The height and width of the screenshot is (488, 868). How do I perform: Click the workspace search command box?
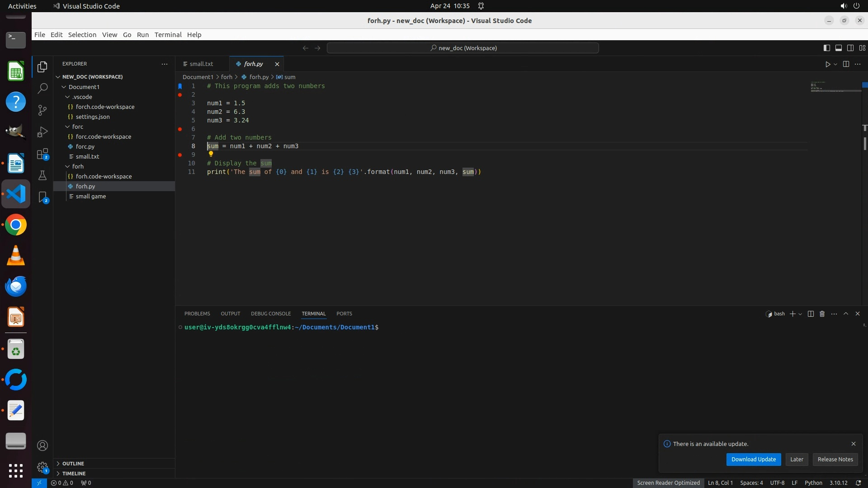coord(462,48)
